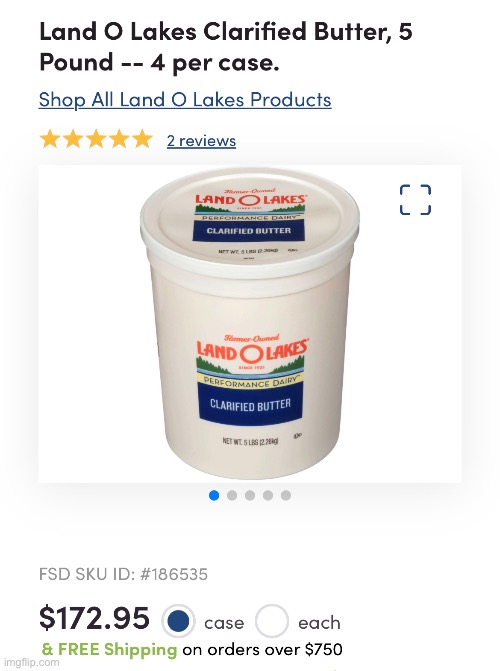Go to the second carousel image dot
The image size is (500, 671).
(x=232, y=496)
